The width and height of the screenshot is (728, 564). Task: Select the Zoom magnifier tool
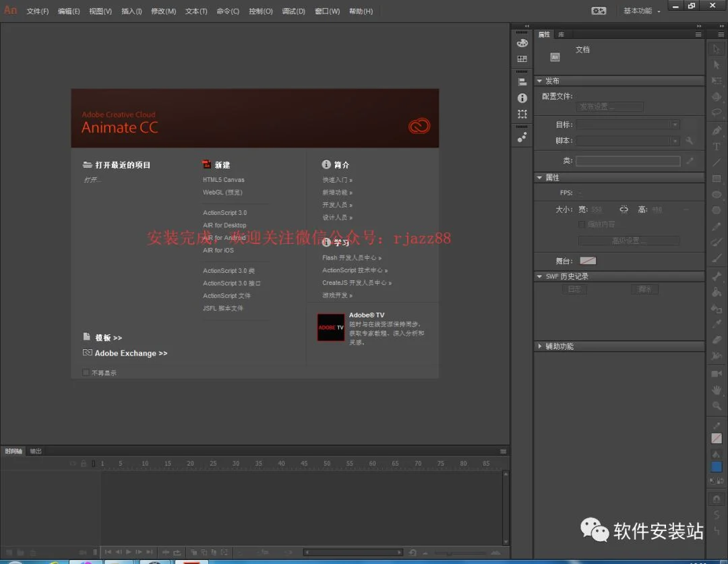point(717,406)
